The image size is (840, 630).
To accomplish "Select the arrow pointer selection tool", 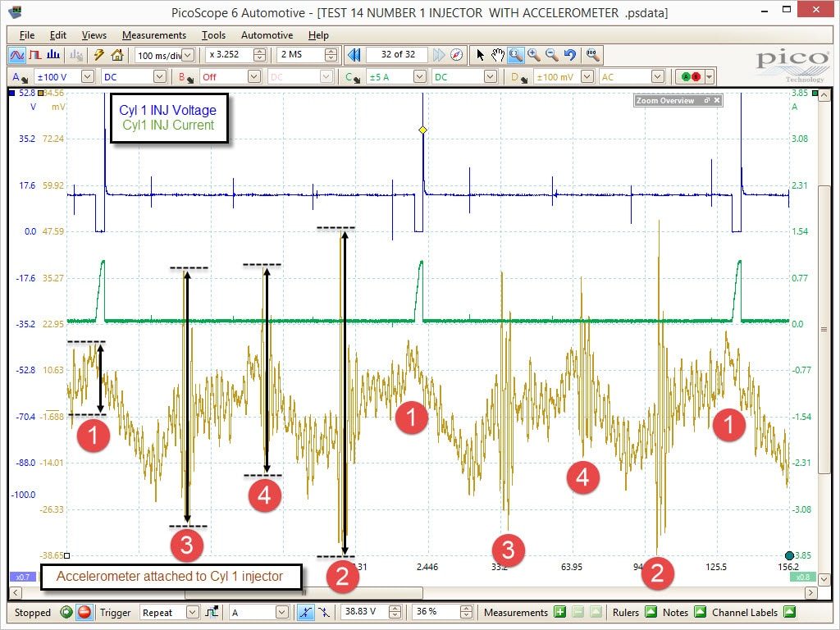I will pos(480,55).
